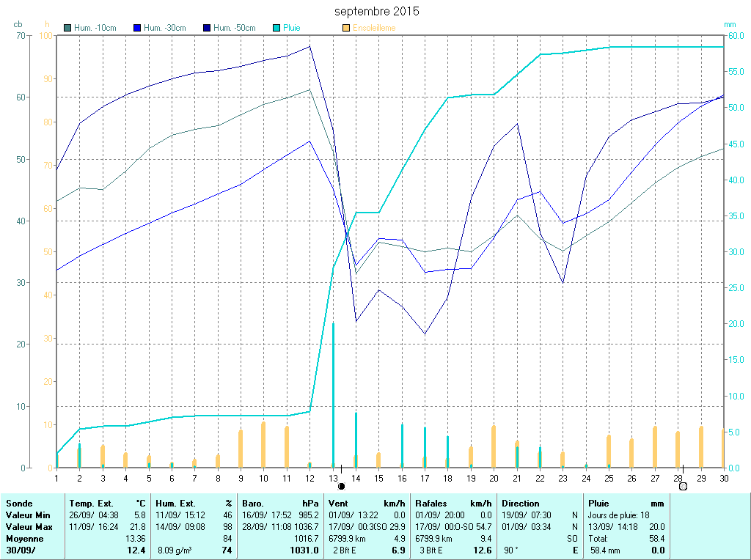This screenshot has width=751, height=560.
Task: Select the Baro. column header in the table
Action: pyautogui.click(x=253, y=504)
